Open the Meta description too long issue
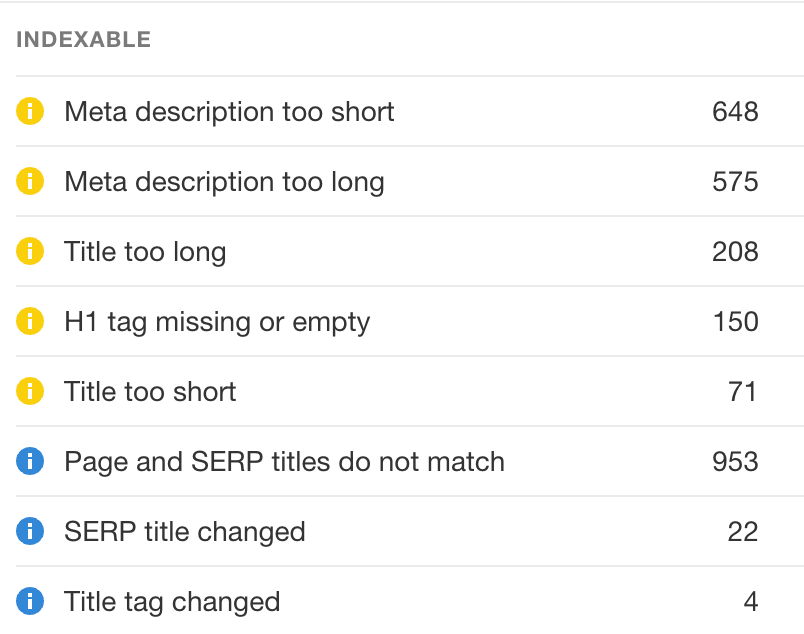The height and width of the screenshot is (634, 804). (226, 182)
